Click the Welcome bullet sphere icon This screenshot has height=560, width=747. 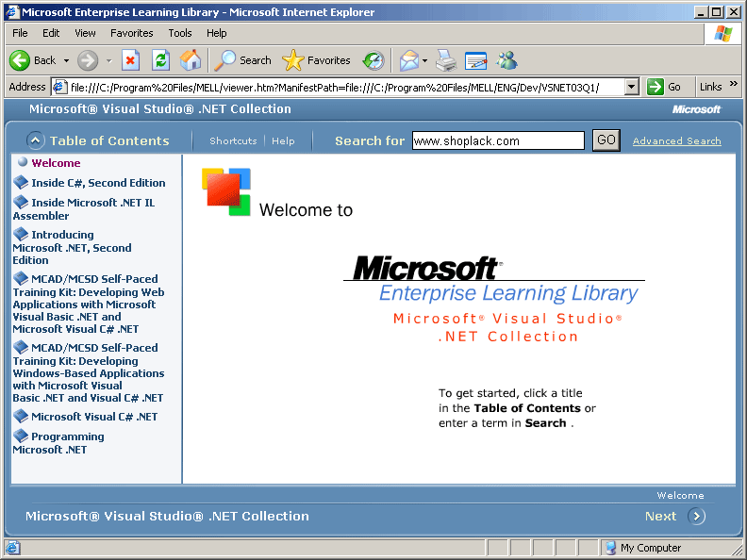[23, 162]
